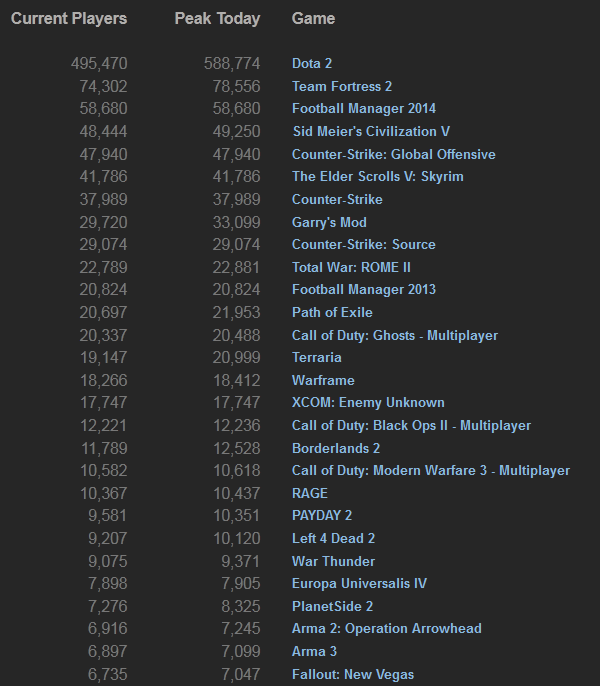Open Football Manager 2014 stats page

364,109
